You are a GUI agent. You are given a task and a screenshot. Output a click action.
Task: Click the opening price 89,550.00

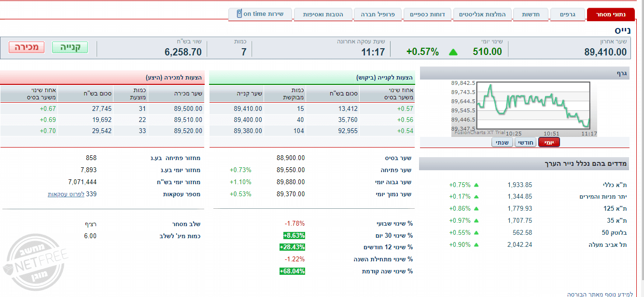pos(291,170)
